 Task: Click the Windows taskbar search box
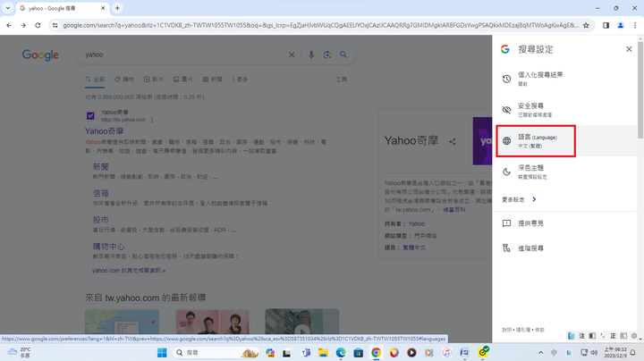[x=216, y=352]
